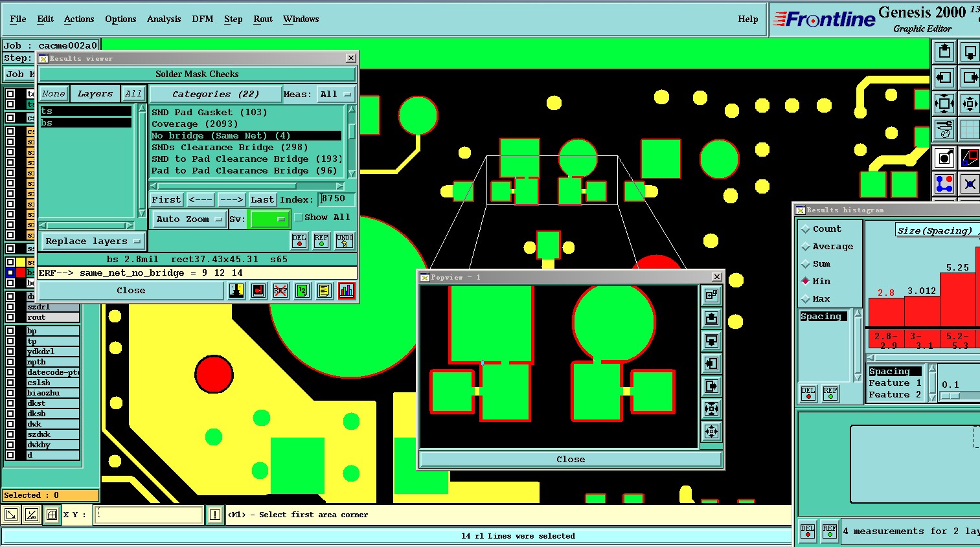Image resolution: width=980 pixels, height=547 pixels.
Task: Open the tools and palette settings icon
Action: click(x=944, y=129)
